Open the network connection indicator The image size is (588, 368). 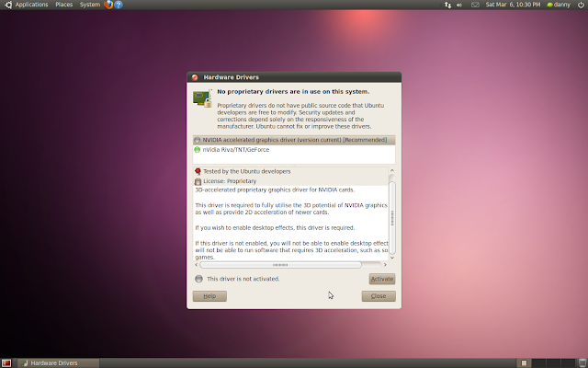[x=447, y=5]
